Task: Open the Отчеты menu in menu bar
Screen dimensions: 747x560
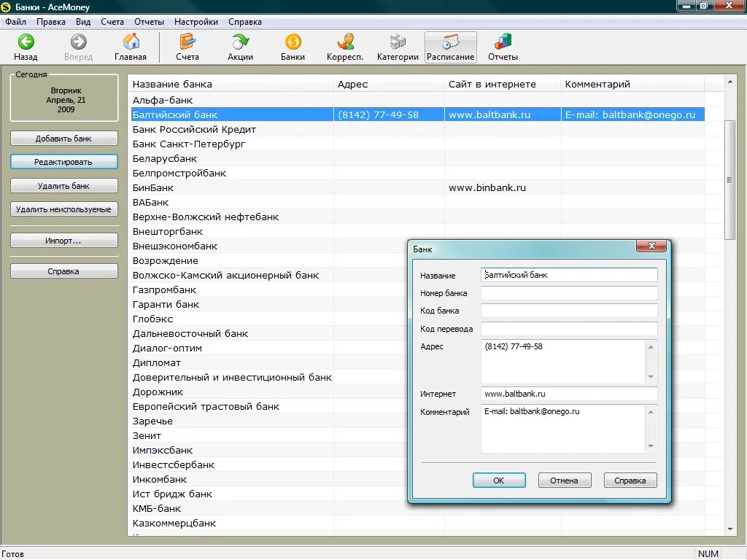Action: (149, 22)
